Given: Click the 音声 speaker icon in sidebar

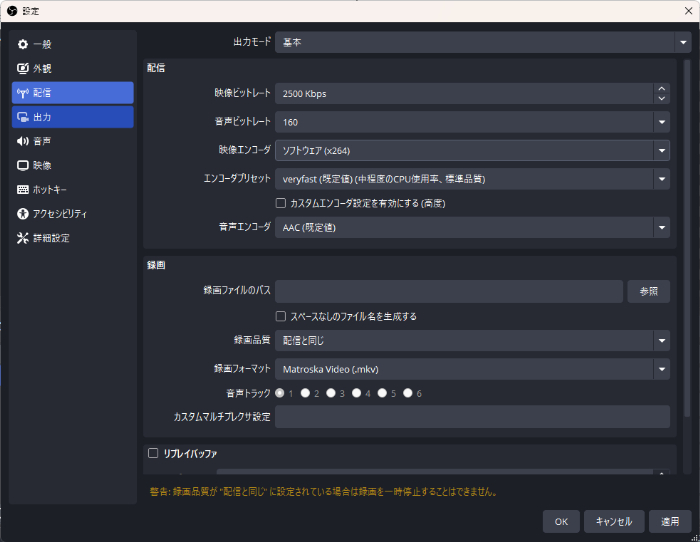Looking at the screenshot, I should 23,141.
